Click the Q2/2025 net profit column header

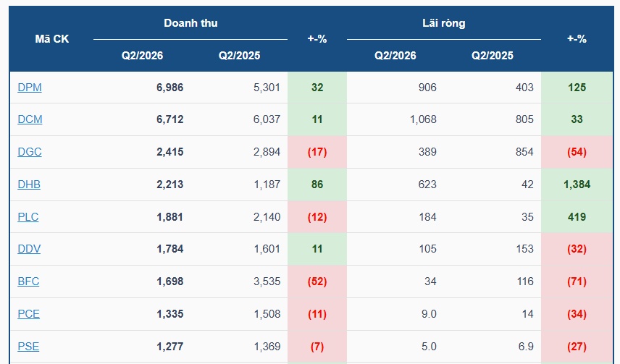click(x=493, y=55)
